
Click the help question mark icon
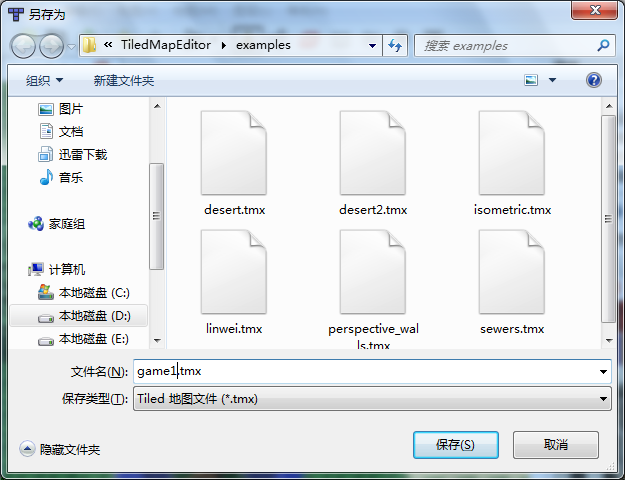coord(594,80)
